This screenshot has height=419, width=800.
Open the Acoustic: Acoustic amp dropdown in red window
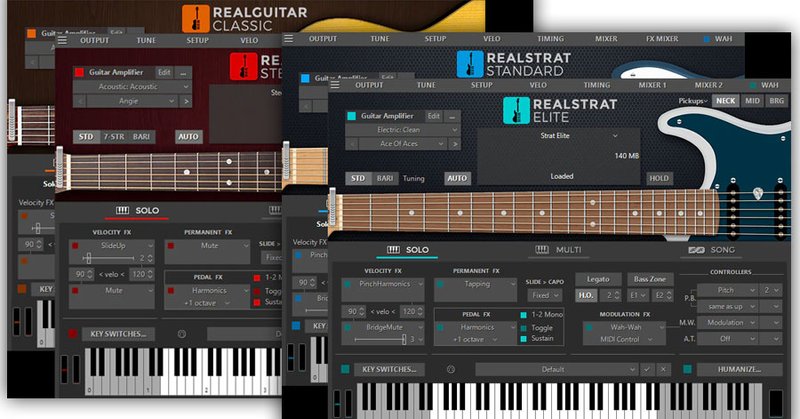click(x=133, y=87)
